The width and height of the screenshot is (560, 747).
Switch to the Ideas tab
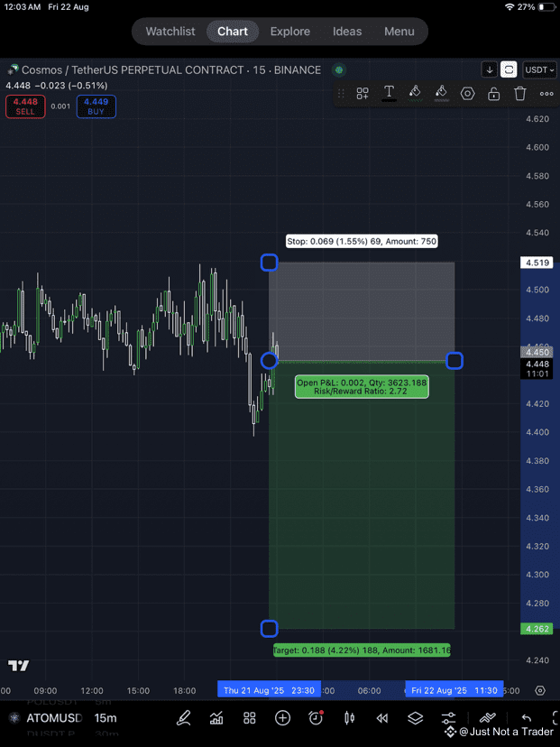(x=347, y=32)
